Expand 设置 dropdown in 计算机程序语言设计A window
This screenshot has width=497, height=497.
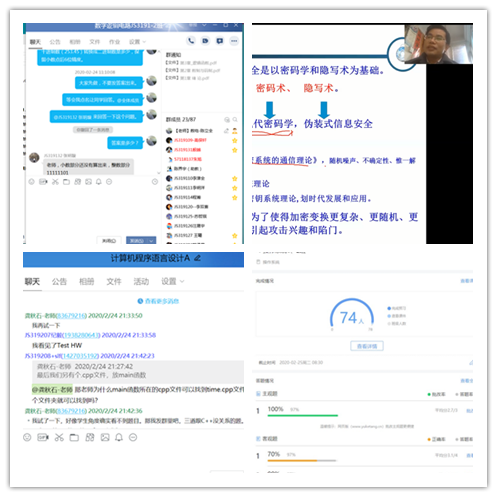tap(172, 281)
